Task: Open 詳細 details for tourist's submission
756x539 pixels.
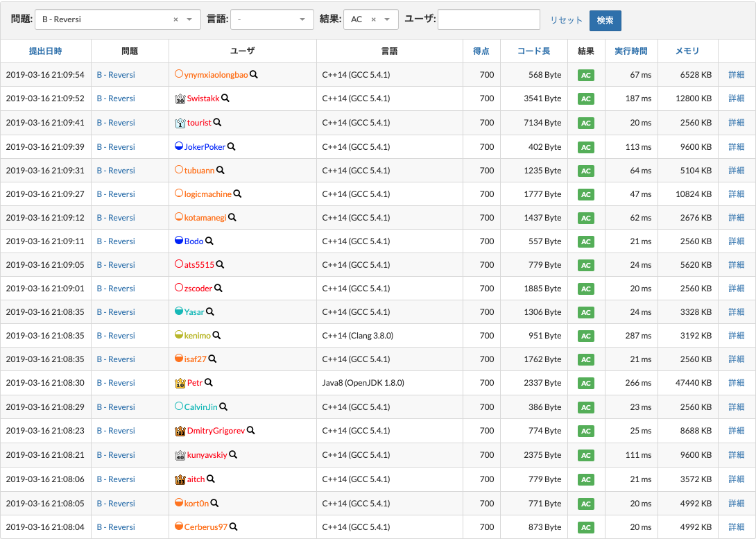Action: click(736, 123)
